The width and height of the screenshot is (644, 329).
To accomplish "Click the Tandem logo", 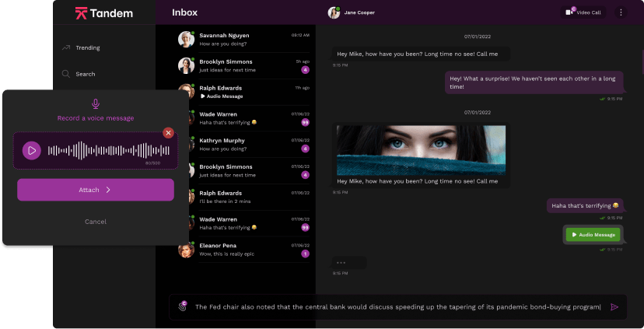I will pyautogui.click(x=104, y=13).
